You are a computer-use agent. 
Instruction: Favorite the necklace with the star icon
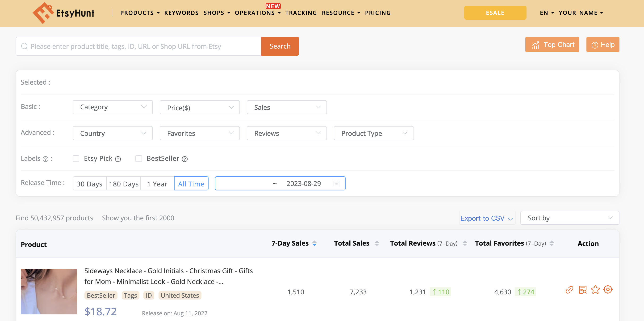[595, 290]
